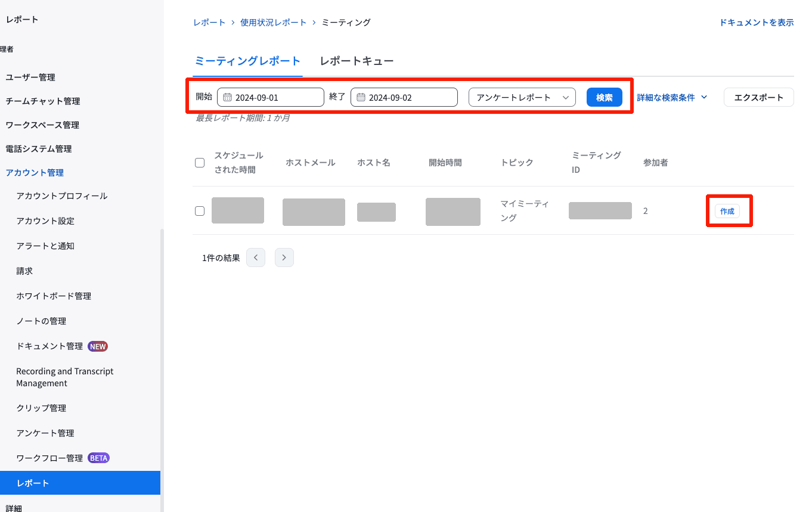Click 参加者 column header

tap(656, 162)
